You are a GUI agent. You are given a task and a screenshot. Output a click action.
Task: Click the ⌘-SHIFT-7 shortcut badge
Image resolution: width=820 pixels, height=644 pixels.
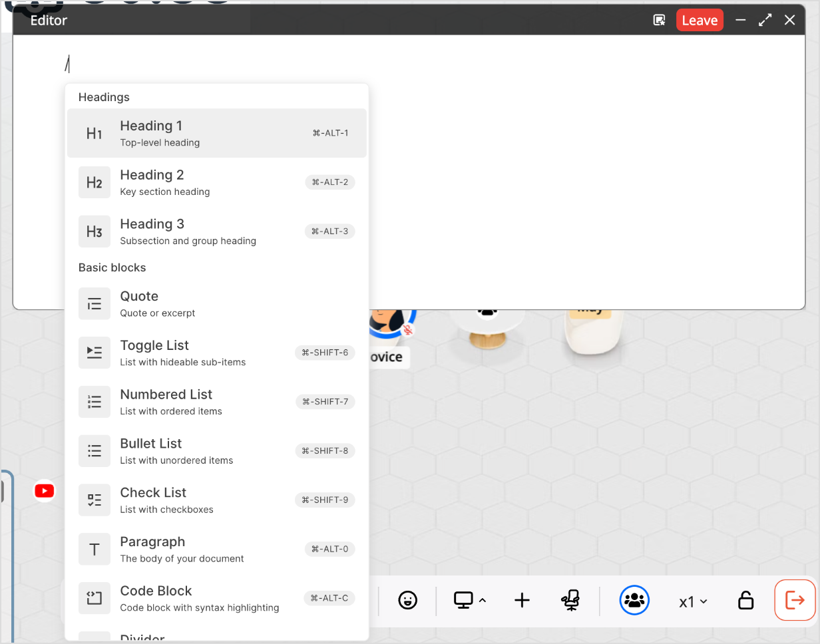(325, 402)
